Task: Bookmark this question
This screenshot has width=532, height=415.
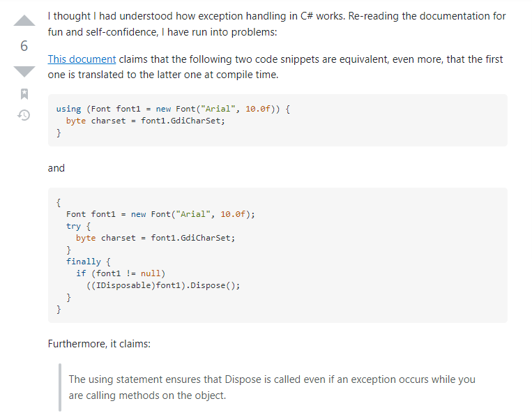Action: [24, 94]
